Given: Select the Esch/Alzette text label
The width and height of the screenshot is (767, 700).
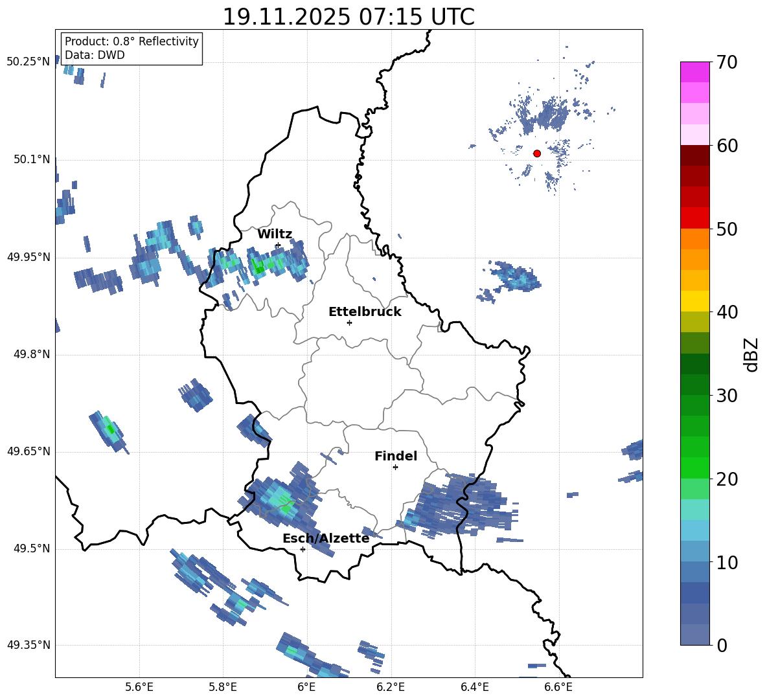Looking at the screenshot, I should tap(326, 538).
